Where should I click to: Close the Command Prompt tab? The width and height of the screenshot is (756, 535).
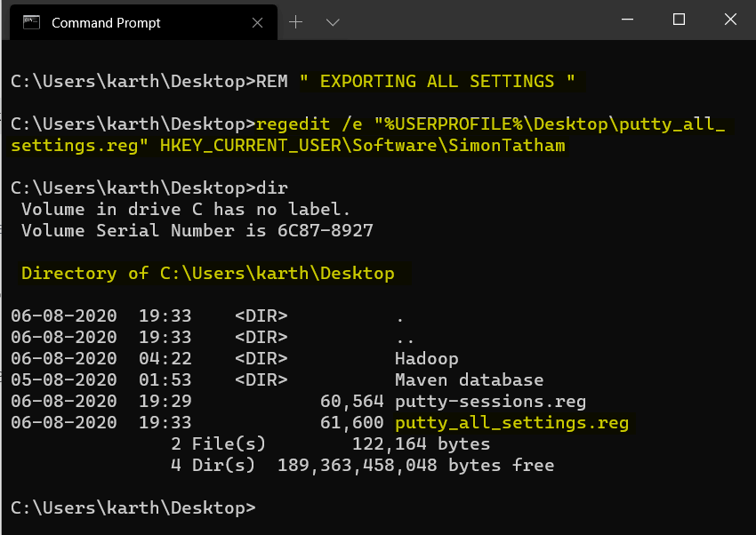[x=259, y=22]
